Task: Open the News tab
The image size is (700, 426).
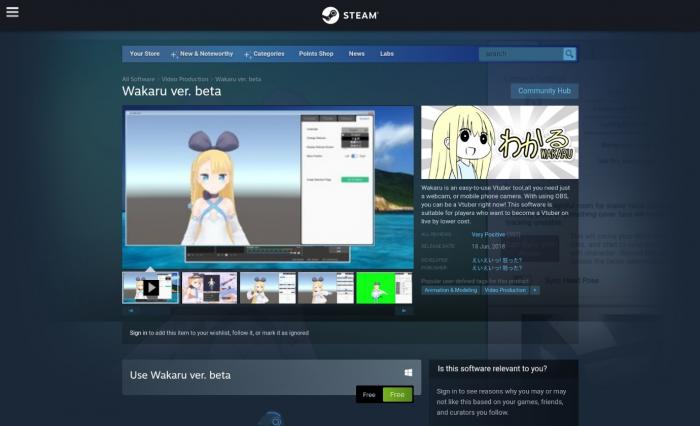Action: (357, 54)
